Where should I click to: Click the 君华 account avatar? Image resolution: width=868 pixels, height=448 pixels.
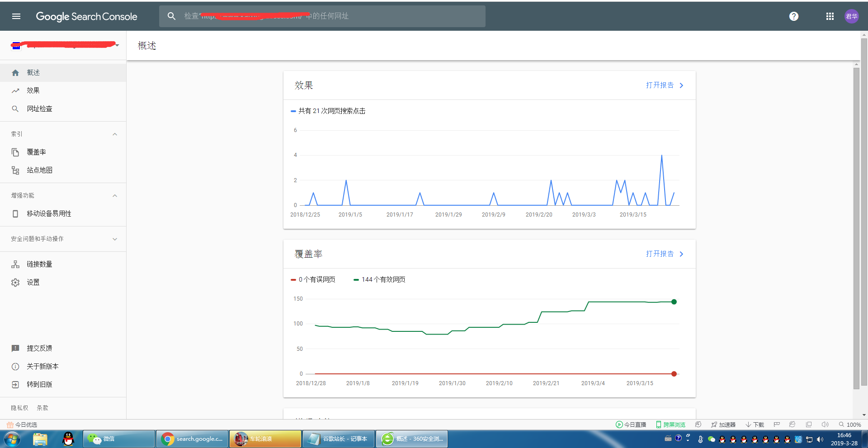click(x=851, y=16)
